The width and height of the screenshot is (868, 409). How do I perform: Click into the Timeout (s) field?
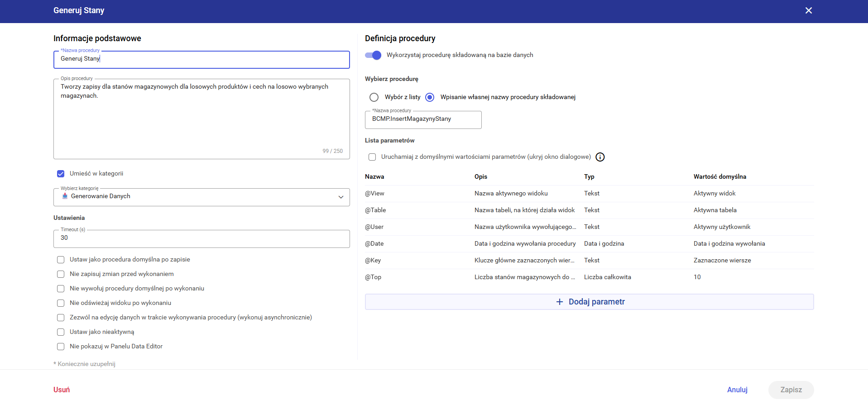[x=201, y=238]
